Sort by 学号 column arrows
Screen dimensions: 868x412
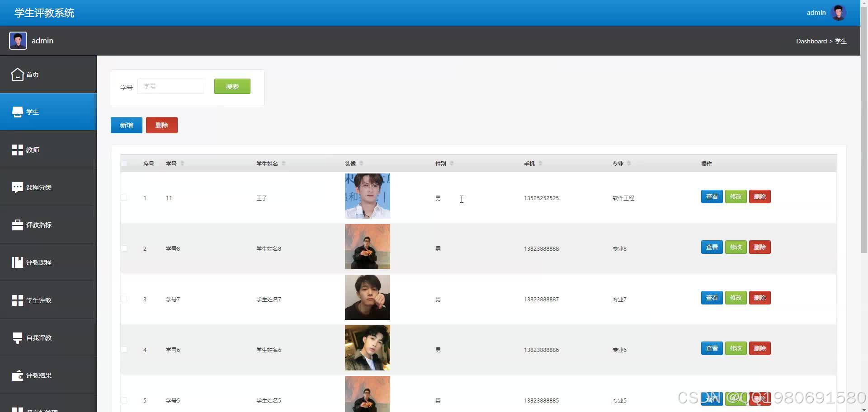(x=182, y=164)
